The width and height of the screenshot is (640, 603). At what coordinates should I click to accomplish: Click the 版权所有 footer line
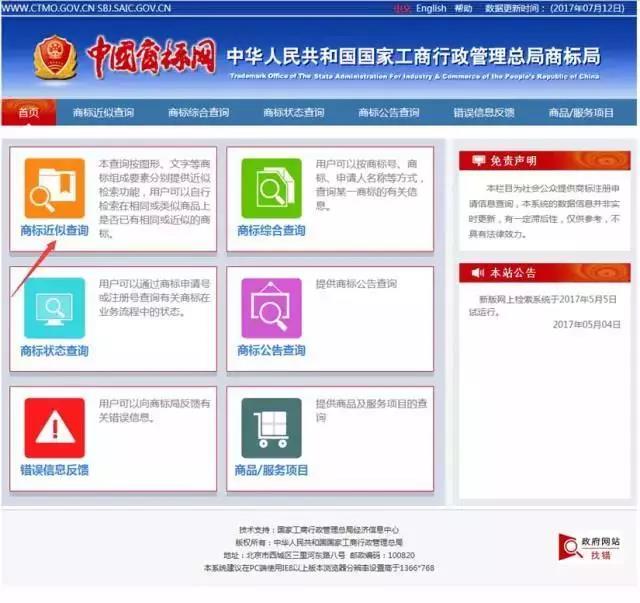[x=319, y=543]
